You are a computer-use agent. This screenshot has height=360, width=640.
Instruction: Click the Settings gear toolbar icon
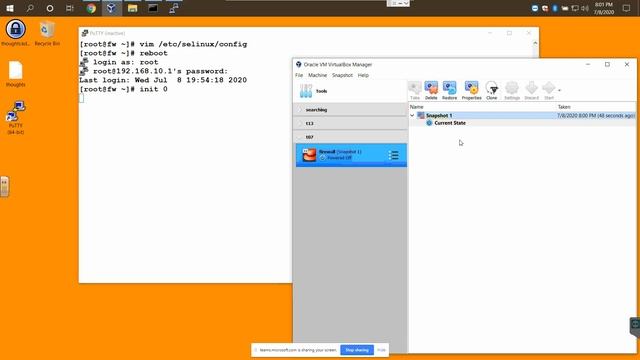pyautogui.click(x=512, y=90)
